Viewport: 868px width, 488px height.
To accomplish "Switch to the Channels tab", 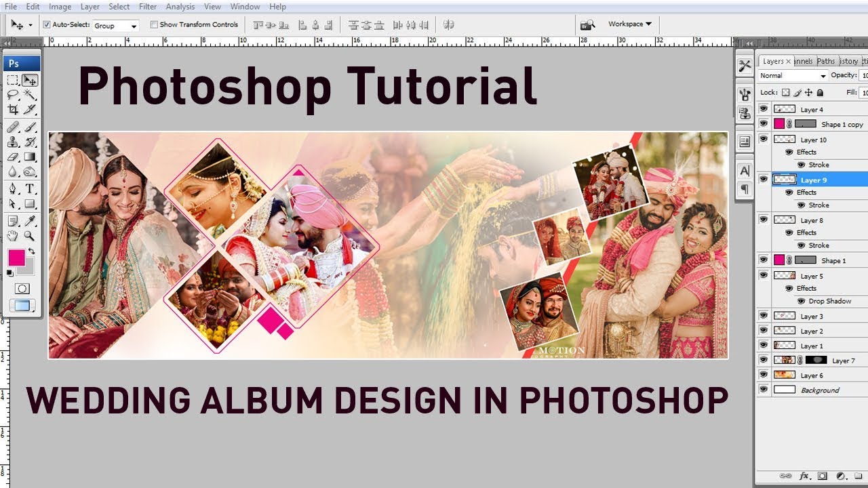I will (803, 61).
